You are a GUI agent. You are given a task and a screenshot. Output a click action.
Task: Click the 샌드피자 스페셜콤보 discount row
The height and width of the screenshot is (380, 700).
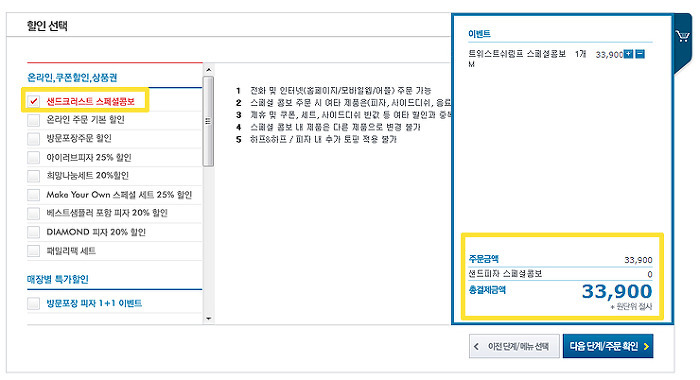click(560, 274)
